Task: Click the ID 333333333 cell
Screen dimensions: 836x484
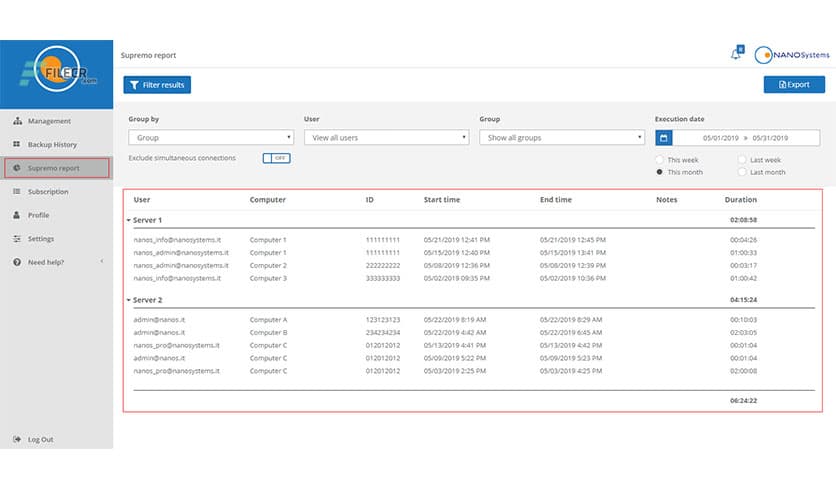Action: (383, 278)
